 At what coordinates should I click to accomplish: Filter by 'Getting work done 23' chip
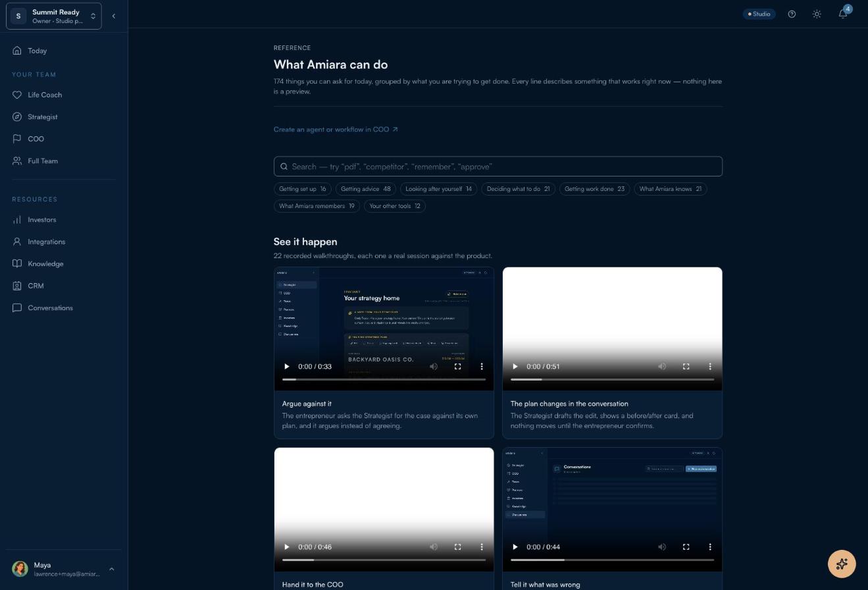click(595, 189)
